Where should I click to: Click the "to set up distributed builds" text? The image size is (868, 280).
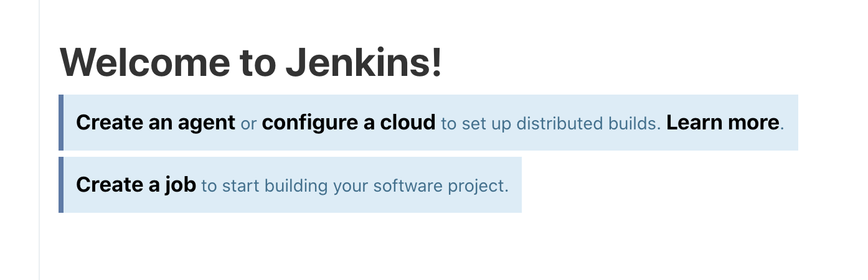click(550, 123)
